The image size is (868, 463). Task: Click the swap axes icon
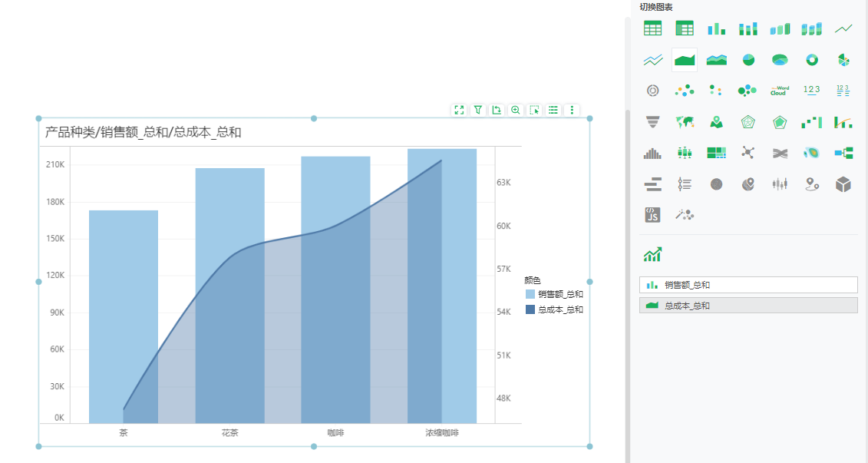(x=497, y=110)
